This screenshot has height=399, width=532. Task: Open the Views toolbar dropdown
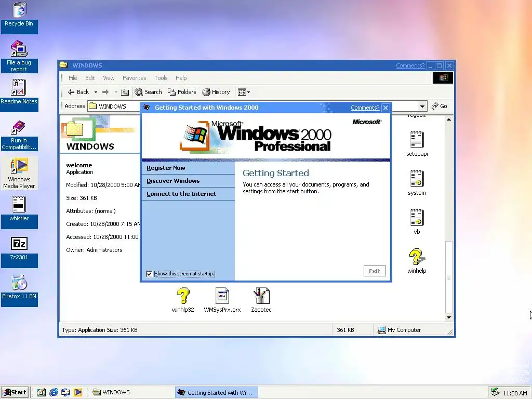[x=244, y=92]
